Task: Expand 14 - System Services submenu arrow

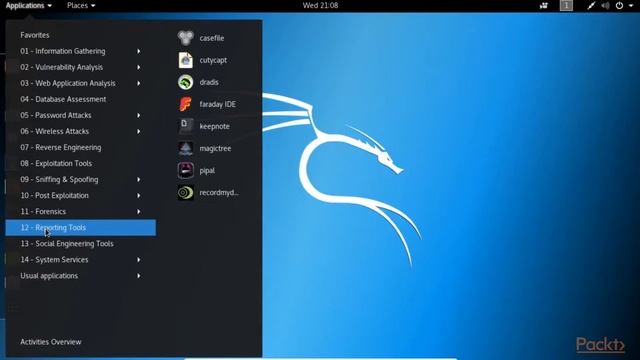Action: [x=139, y=260]
